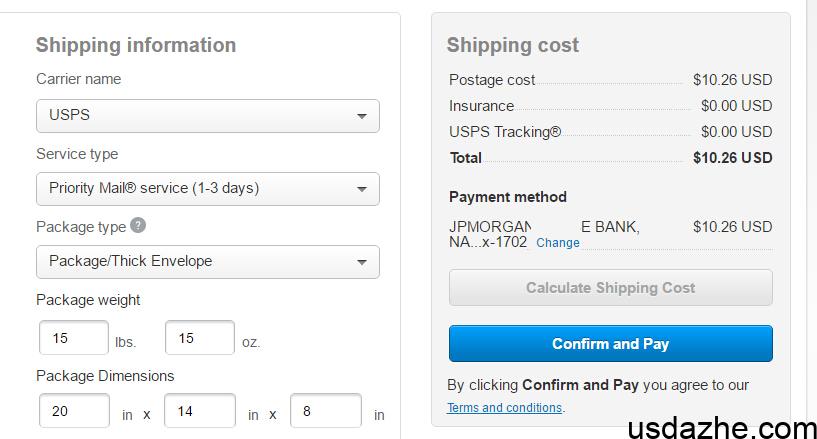Click the package weight ounces field

point(199,338)
